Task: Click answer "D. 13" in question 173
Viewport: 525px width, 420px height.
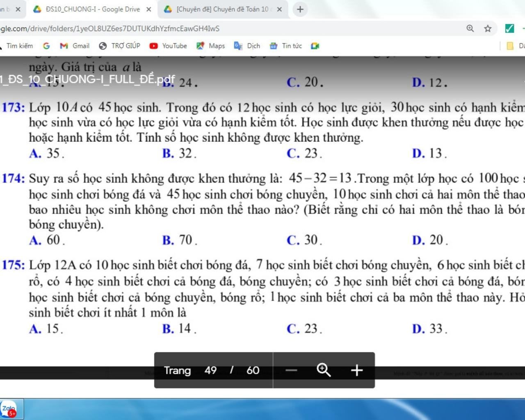Action: click(x=429, y=153)
